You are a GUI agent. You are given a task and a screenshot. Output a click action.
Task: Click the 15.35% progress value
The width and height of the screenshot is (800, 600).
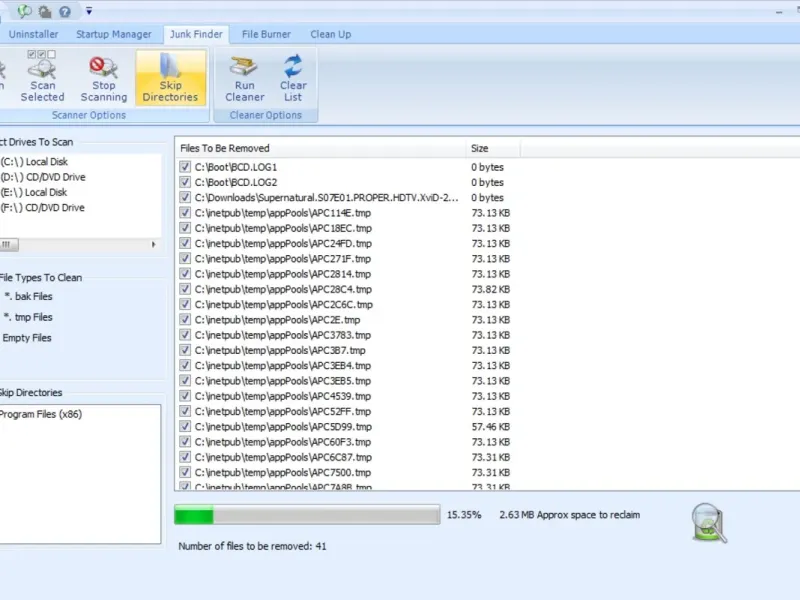[464, 515]
